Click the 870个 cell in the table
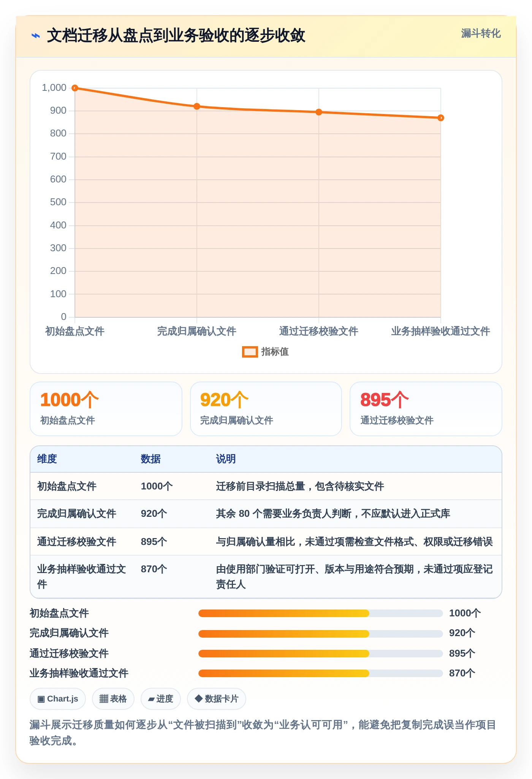This screenshot has height=779, width=532. [x=154, y=569]
